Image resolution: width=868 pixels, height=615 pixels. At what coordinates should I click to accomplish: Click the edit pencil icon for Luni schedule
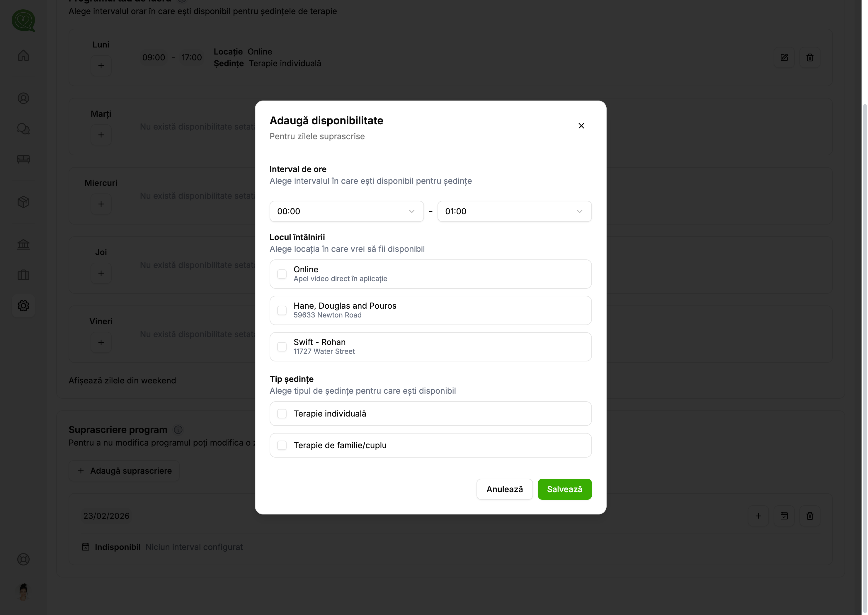click(x=784, y=57)
